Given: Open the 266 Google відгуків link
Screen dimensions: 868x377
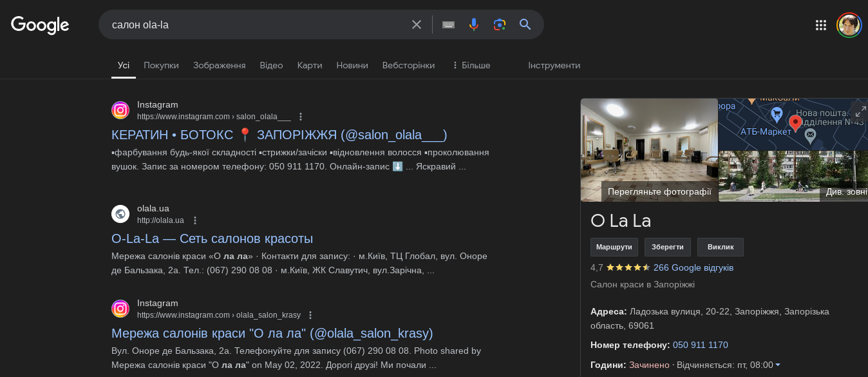Looking at the screenshot, I should 693,267.
